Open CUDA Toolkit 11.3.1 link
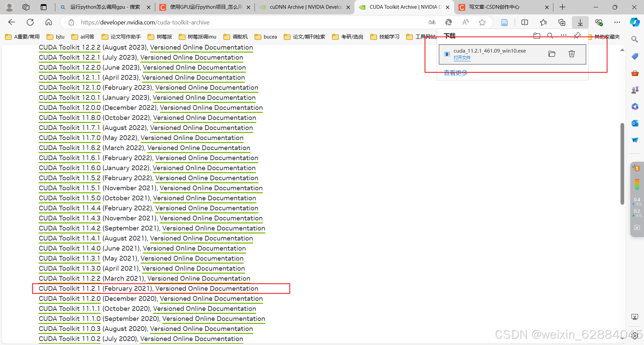 [69, 258]
